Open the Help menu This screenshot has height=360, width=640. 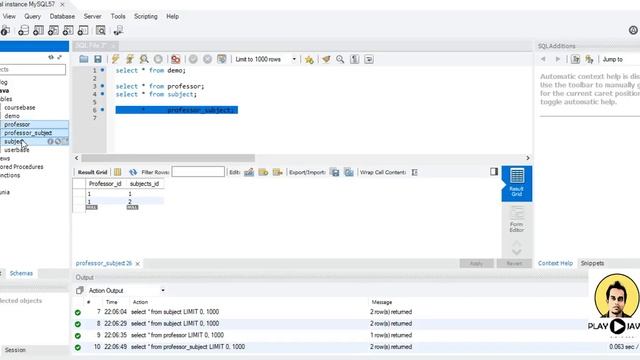(172, 16)
